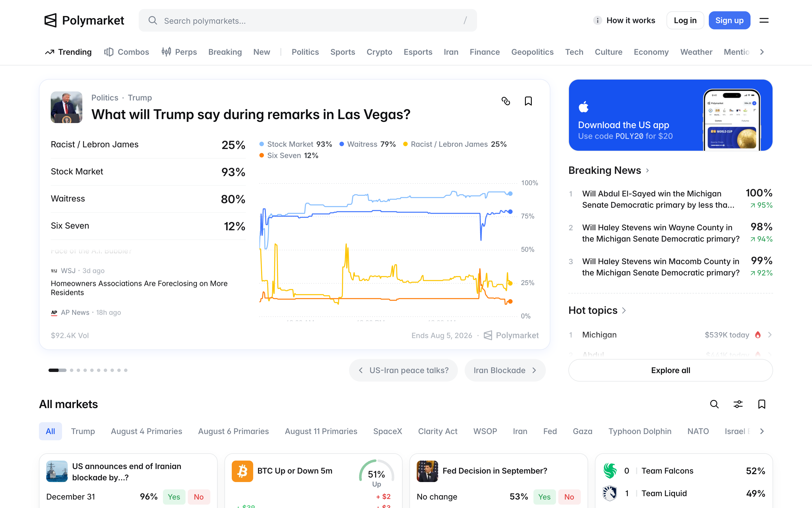Viewport: 812px width, 508px height.
Task: Click the Trending arrow icon
Action: [x=50, y=52]
